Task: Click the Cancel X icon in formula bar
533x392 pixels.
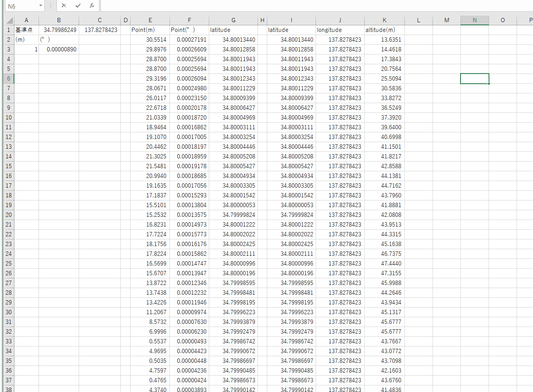Action: 64,6
